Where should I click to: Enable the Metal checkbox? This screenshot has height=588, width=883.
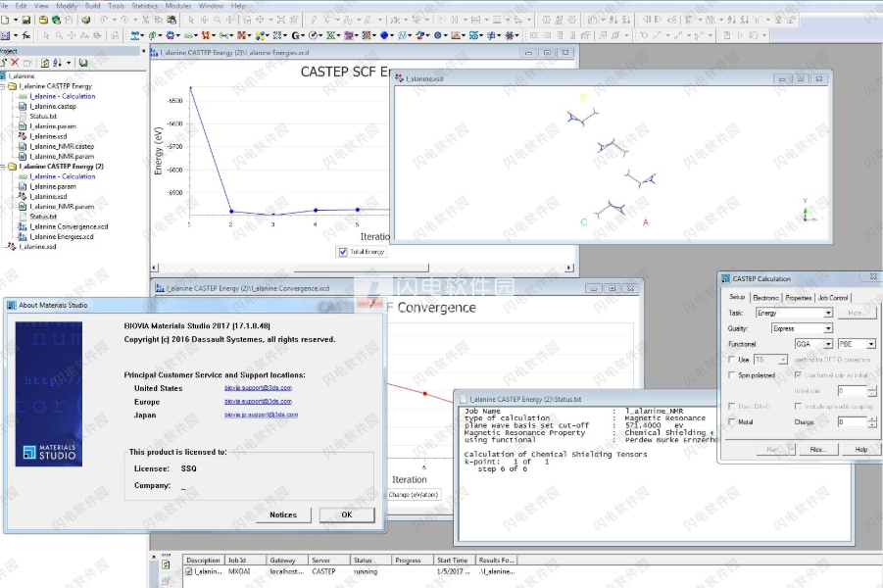pyautogui.click(x=731, y=419)
